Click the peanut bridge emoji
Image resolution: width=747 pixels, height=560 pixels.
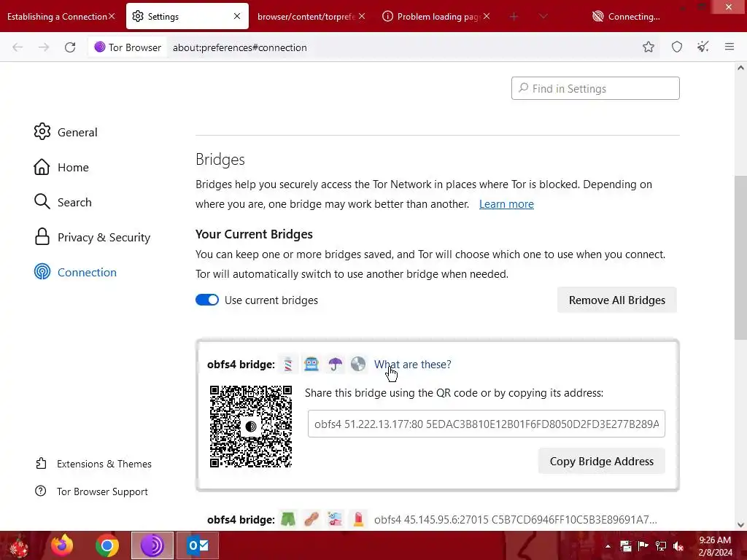point(311,519)
